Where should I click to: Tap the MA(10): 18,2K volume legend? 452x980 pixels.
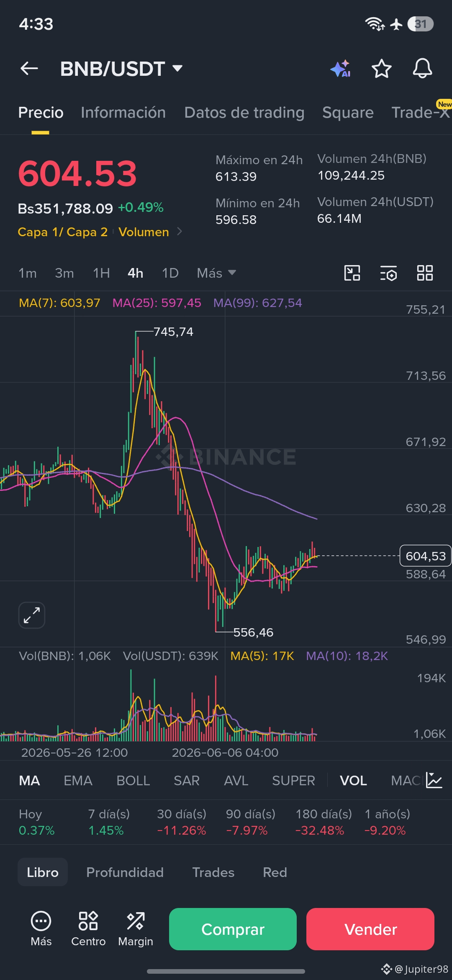pyautogui.click(x=347, y=656)
